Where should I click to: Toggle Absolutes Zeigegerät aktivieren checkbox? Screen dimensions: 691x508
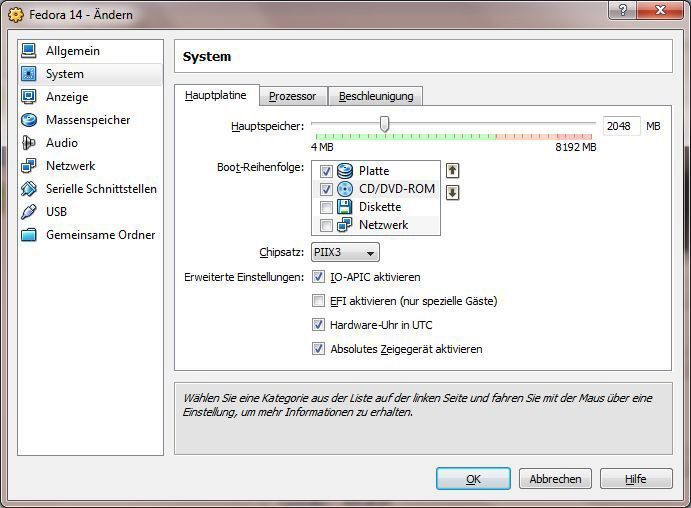[318, 349]
